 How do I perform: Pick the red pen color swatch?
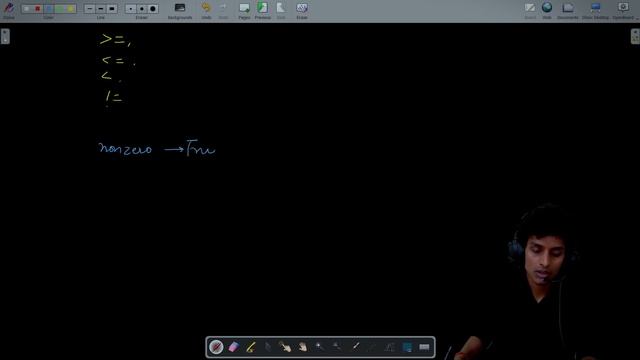[x=38, y=9]
